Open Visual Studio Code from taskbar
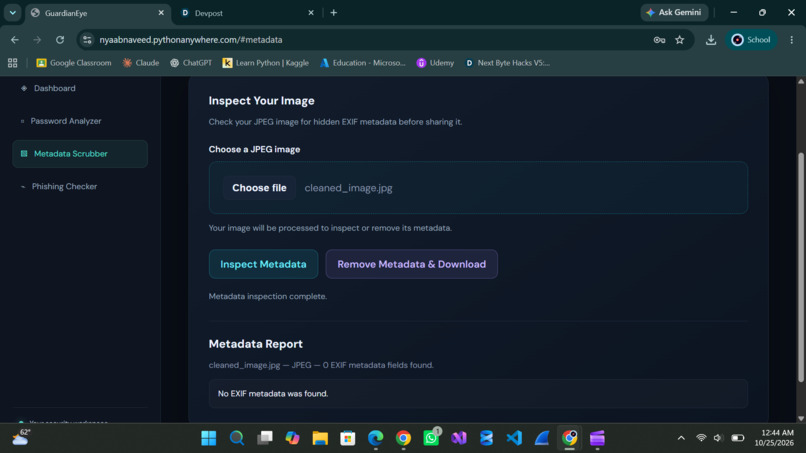The width and height of the screenshot is (806, 453). (x=514, y=438)
